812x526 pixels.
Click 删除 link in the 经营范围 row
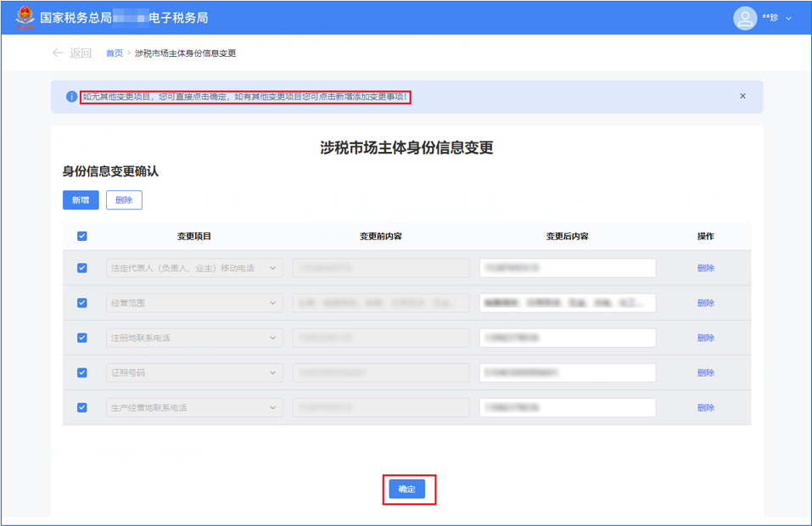pyautogui.click(x=705, y=303)
